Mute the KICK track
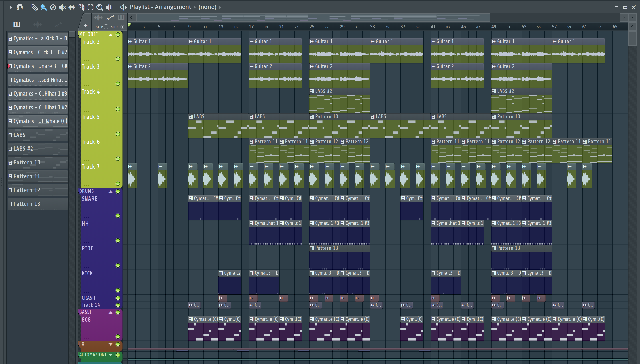Screen dimensions: 640x364 (118, 290)
